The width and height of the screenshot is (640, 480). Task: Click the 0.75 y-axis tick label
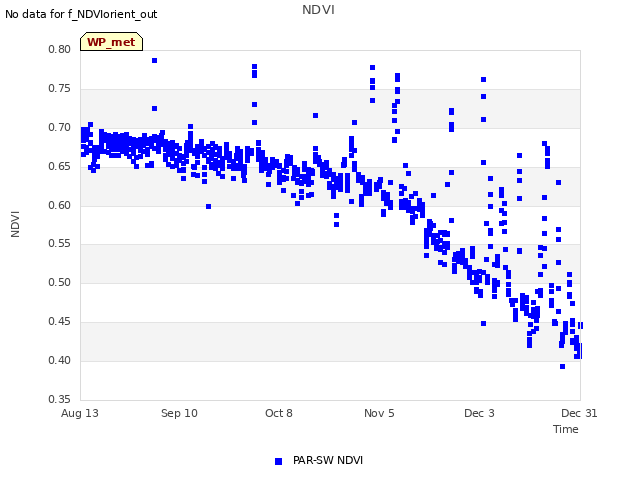click(59, 89)
